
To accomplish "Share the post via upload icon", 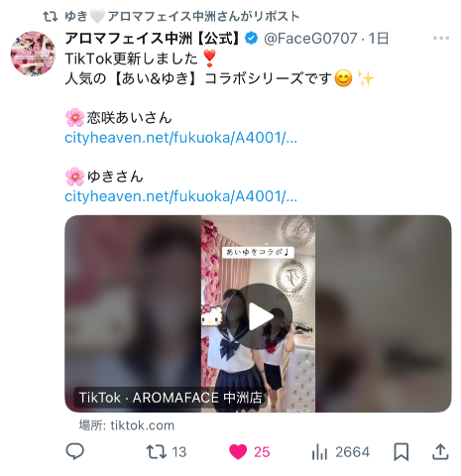I will (440, 452).
